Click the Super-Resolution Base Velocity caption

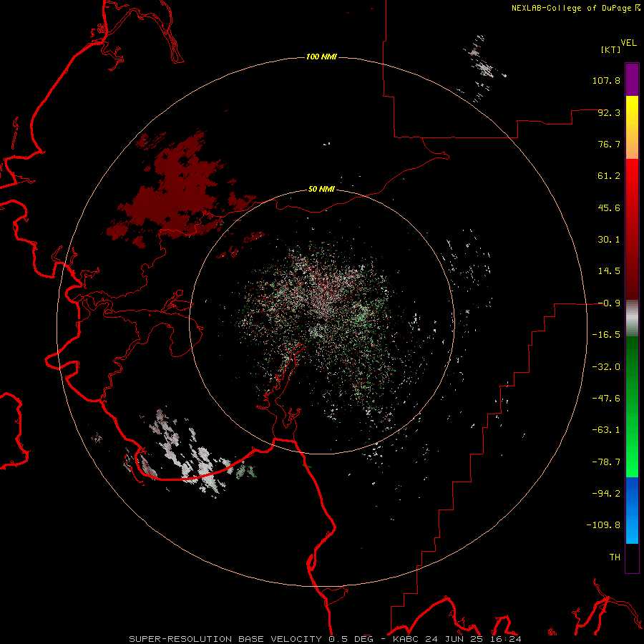tap(326, 639)
